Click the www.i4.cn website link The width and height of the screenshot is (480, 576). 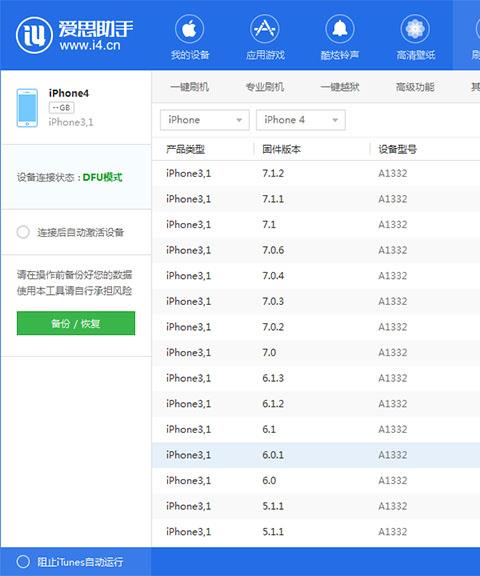click(90, 45)
